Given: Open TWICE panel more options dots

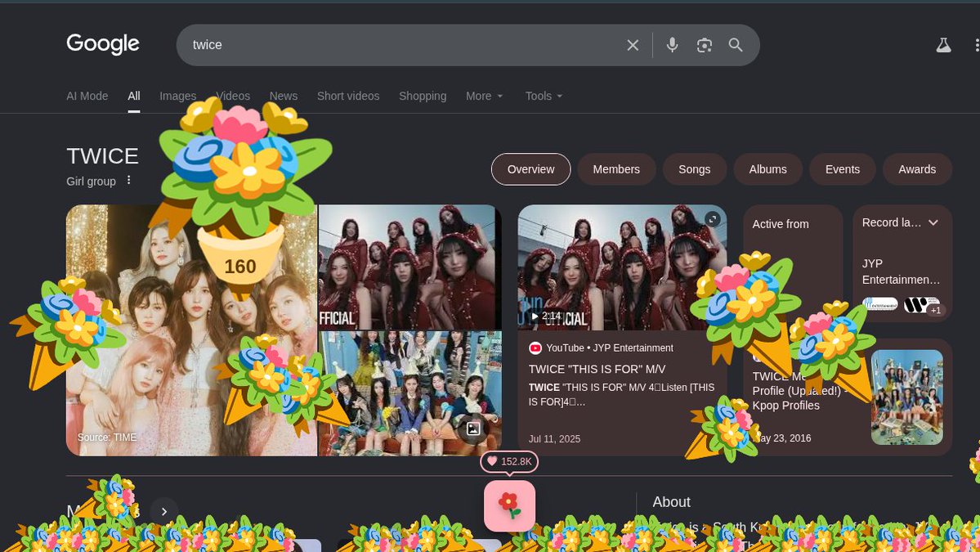Looking at the screenshot, I should (x=129, y=180).
